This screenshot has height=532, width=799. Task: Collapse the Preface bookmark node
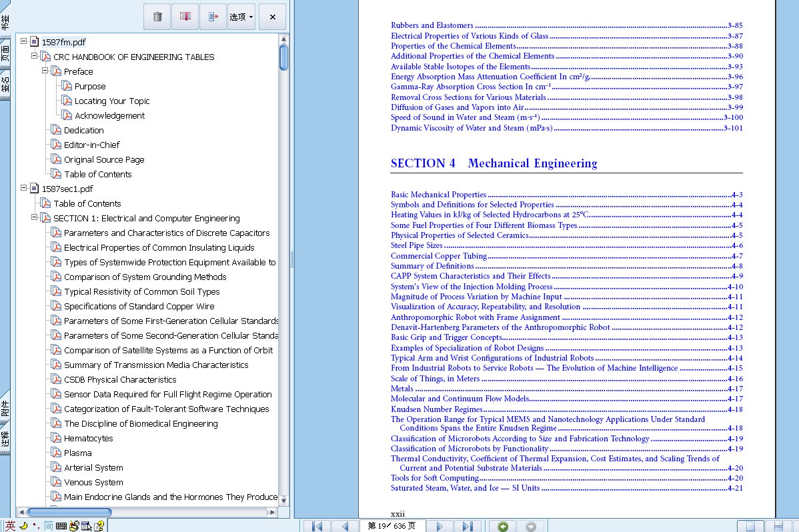click(45, 71)
